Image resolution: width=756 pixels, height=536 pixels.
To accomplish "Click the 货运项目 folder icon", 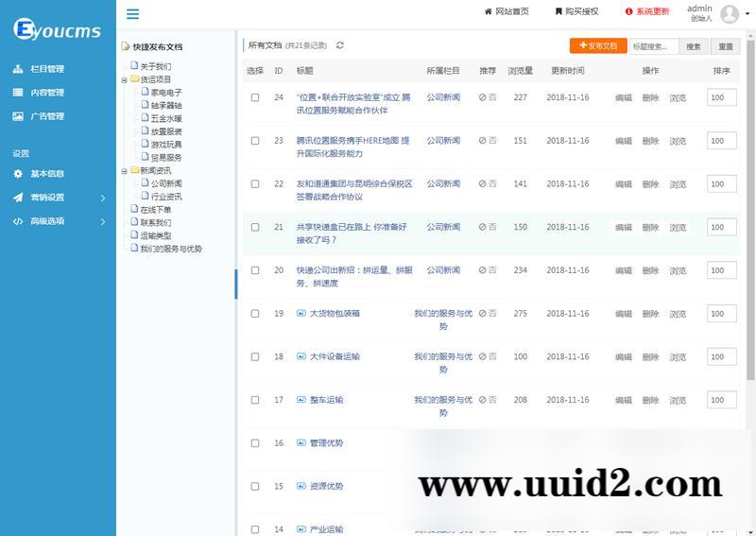I will 135,78.
